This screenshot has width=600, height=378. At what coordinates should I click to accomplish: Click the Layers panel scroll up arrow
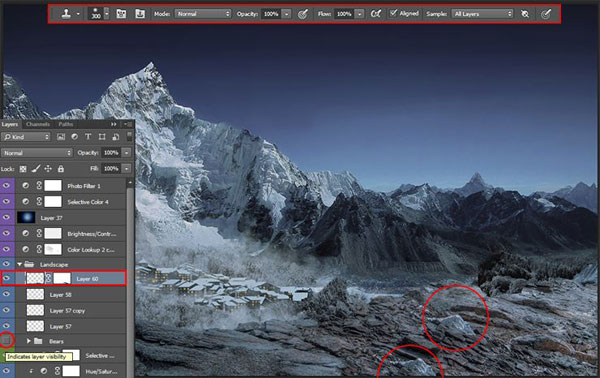130,183
